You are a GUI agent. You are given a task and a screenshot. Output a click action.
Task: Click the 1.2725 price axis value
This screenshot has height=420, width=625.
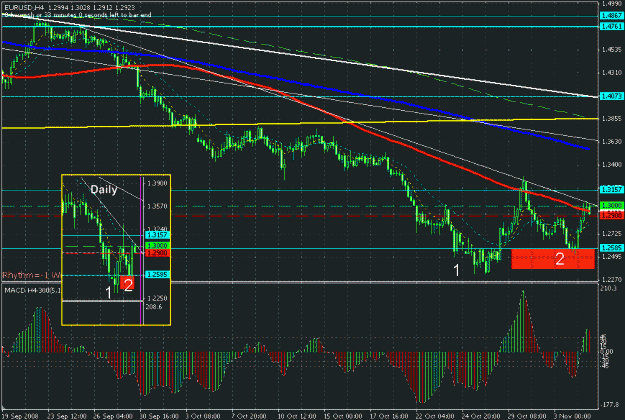612,233
